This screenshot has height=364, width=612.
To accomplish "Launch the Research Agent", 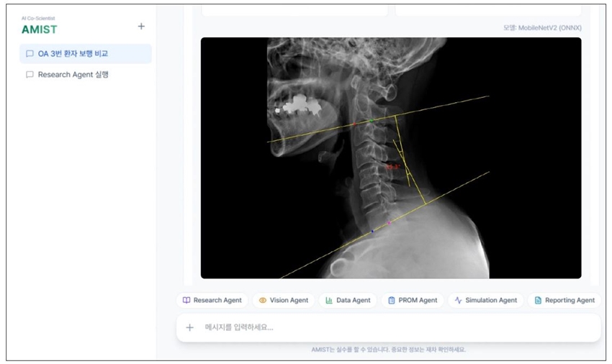I will (212, 300).
